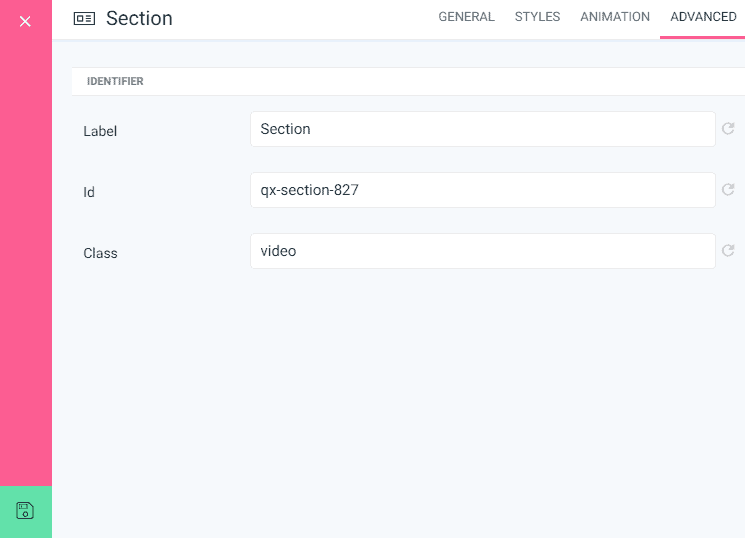Open the Styles tab
745x538 pixels.
coord(537,17)
